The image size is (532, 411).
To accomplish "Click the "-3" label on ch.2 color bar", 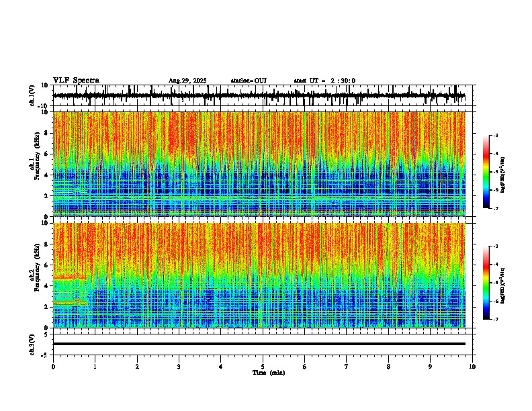I will coord(495,246).
